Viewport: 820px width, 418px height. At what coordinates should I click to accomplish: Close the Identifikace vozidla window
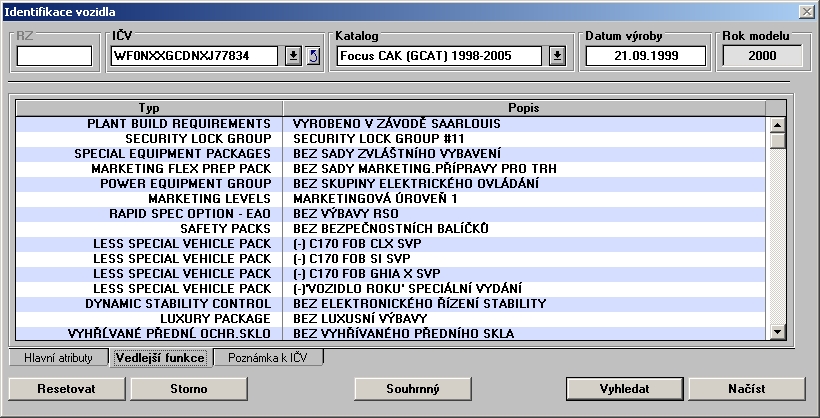806,10
